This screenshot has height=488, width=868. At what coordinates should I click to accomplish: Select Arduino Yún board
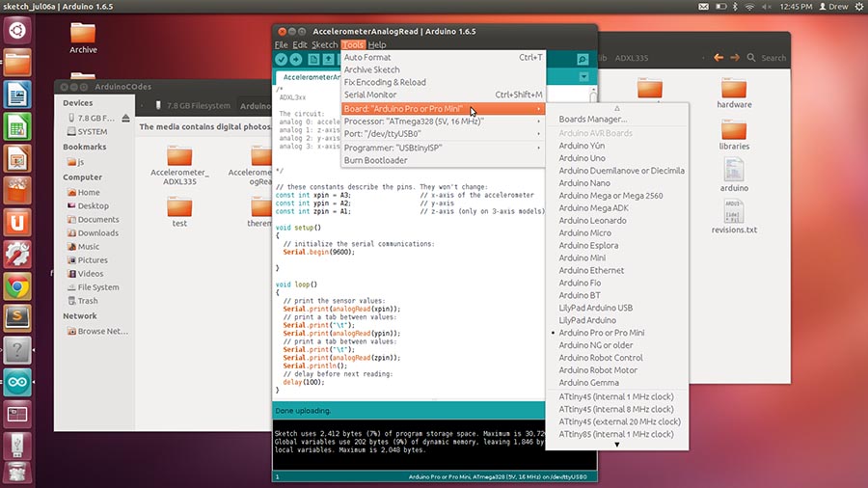[582, 146]
